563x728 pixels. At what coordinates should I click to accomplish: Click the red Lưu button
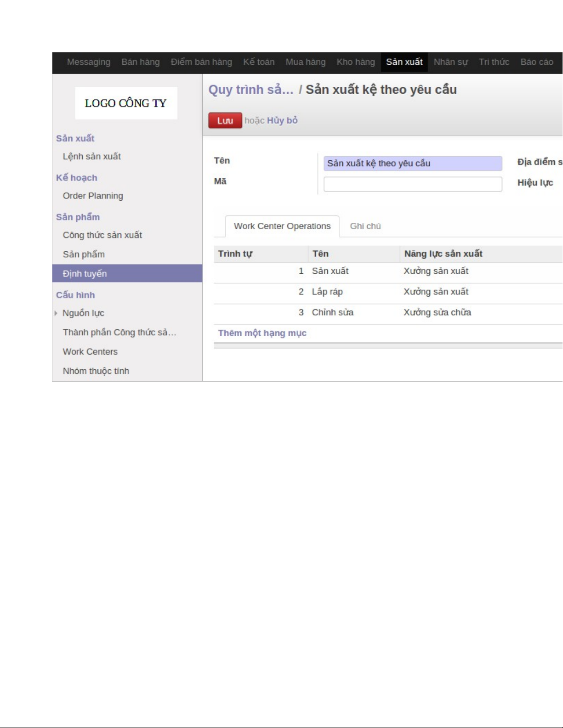[225, 120]
